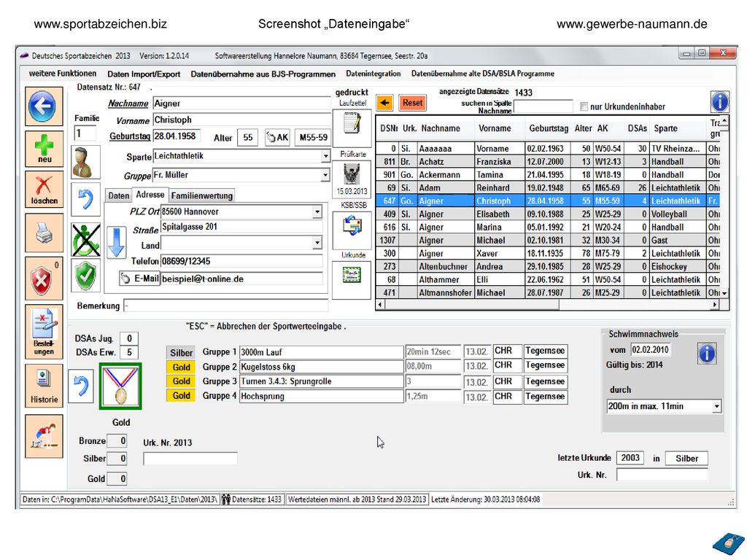Delete record using the löschen button
This screenshot has width=747, height=560.
44,189
